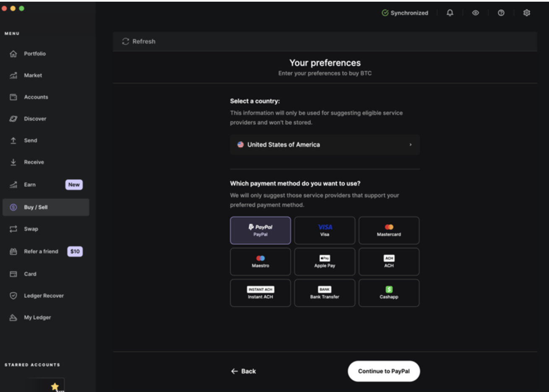Select PayPal as the payment method
Viewport: 549px width, 392px height.
(260, 230)
